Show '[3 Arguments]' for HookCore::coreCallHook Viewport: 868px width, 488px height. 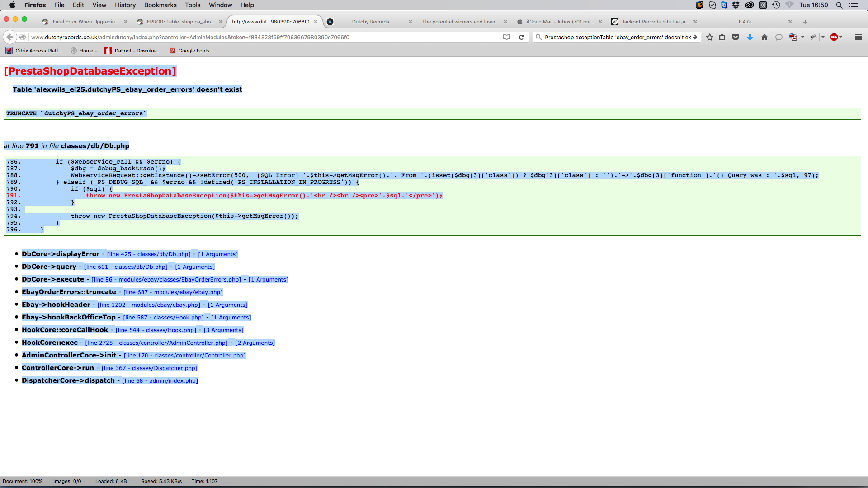click(x=223, y=330)
